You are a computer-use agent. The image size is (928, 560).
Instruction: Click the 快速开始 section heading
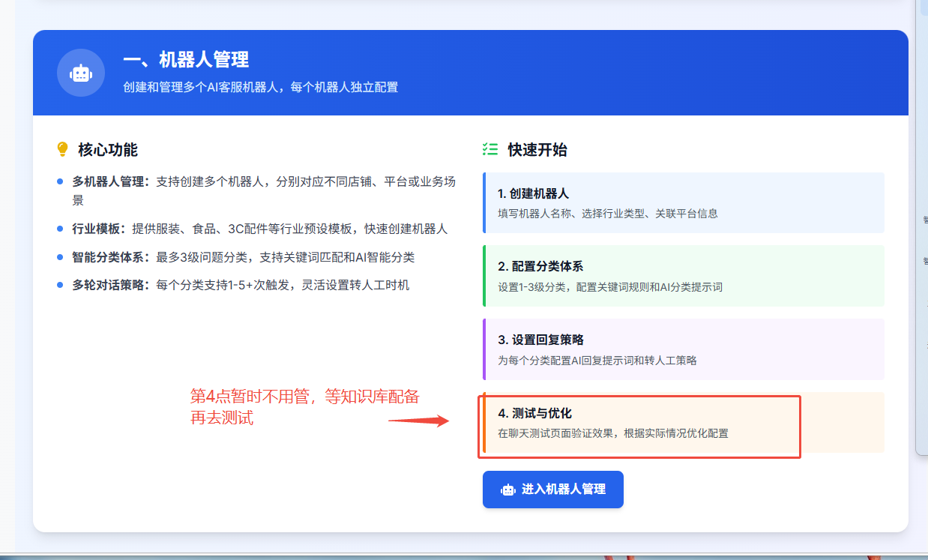coord(537,150)
